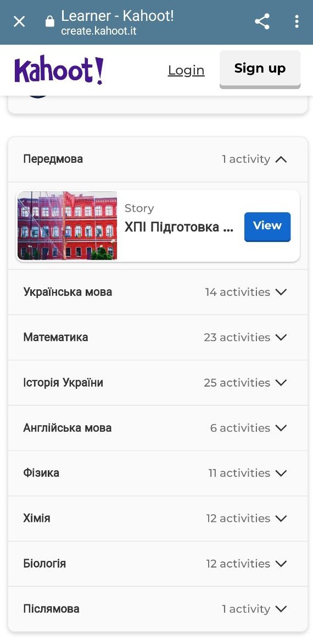Tap the Sign up button

pyautogui.click(x=260, y=69)
